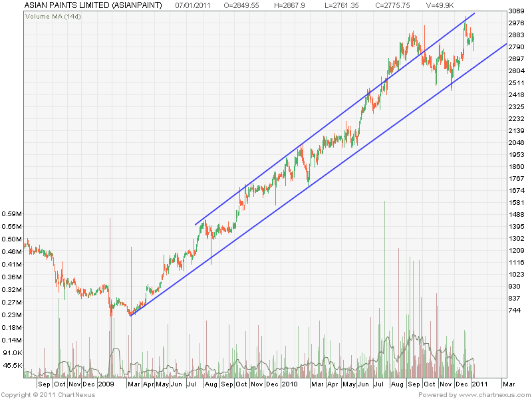Viewport: 532px width, 399px height.
Task: Click the 930 price axis label
Action: click(x=514, y=287)
